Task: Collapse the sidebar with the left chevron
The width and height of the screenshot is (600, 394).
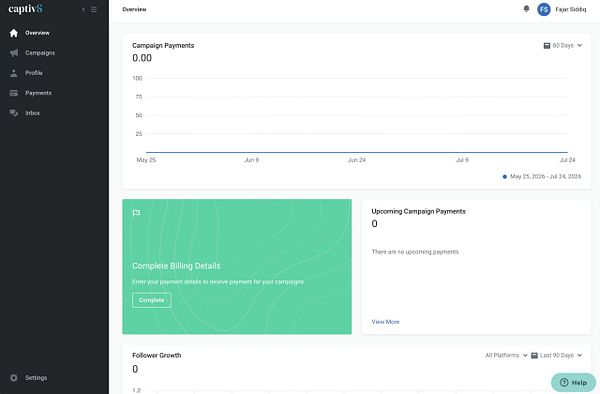Action: coord(83,10)
